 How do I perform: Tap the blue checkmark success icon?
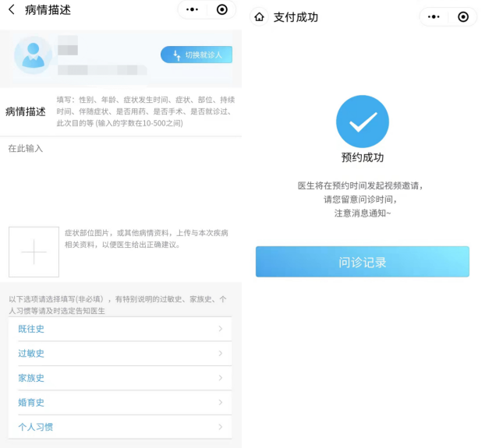(362, 121)
